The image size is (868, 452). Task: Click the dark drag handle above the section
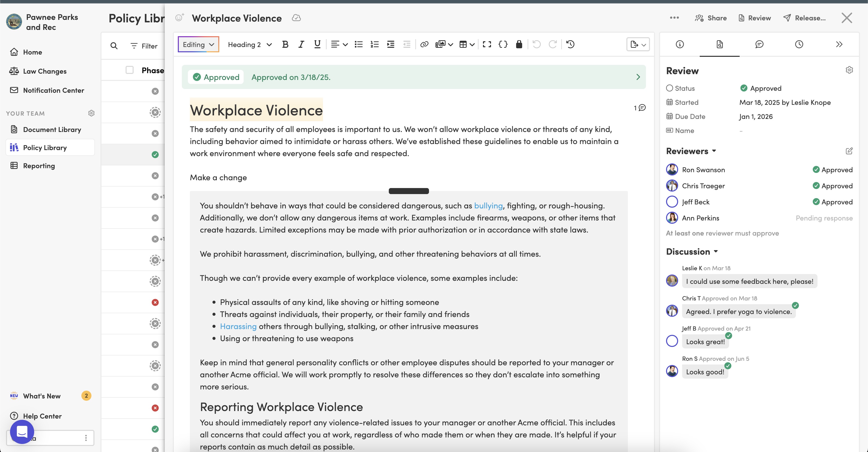409,191
